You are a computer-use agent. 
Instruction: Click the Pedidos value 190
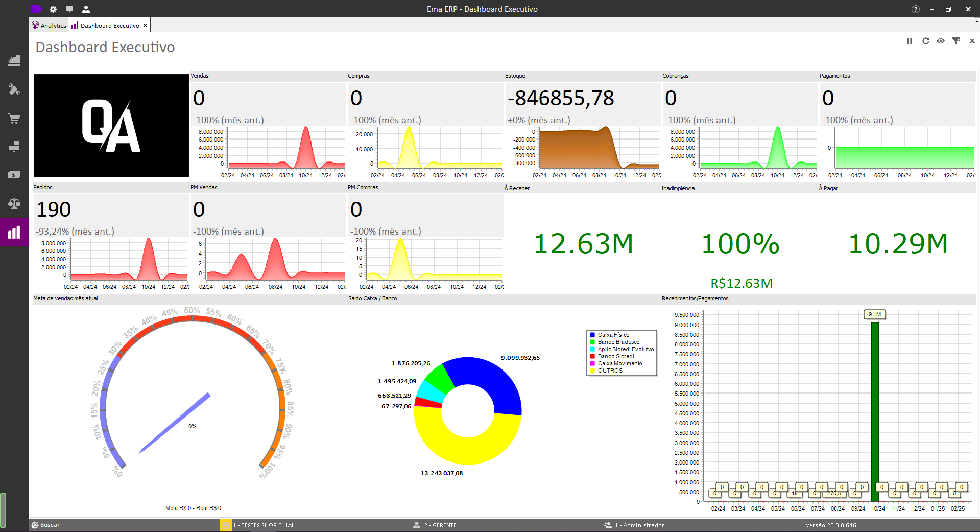pos(54,210)
